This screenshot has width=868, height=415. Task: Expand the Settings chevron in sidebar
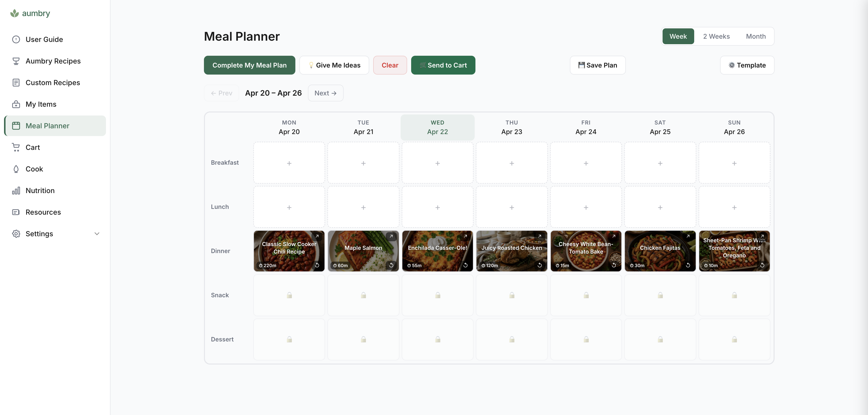(x=97, y=234)
